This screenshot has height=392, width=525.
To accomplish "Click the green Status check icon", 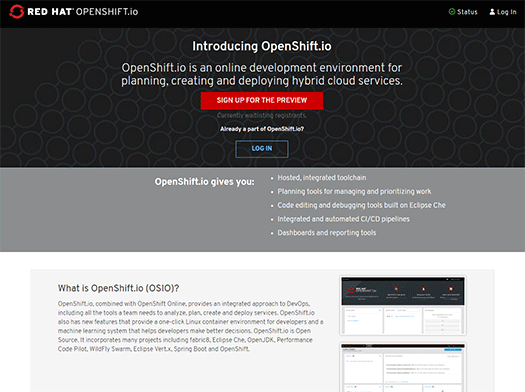I will coord(452,12).
